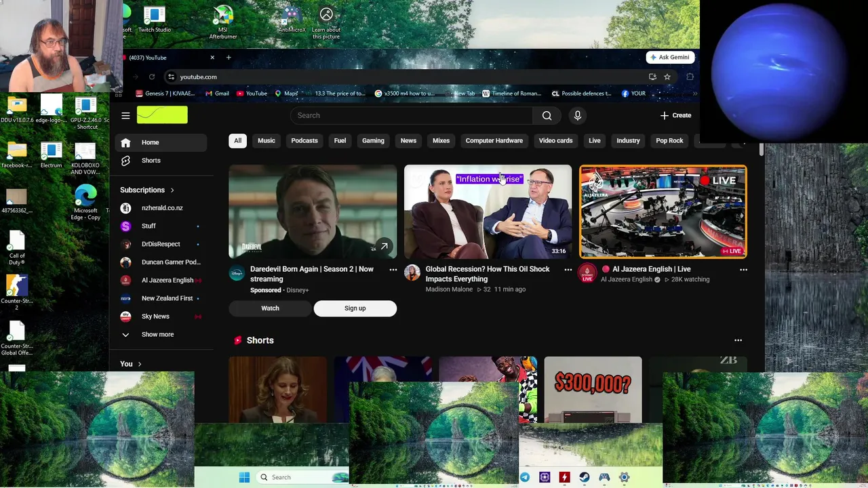This screenshot has width=868, height=488.
Task: Click the Create button
Action: pyautogui.click(x=676, y=115)
